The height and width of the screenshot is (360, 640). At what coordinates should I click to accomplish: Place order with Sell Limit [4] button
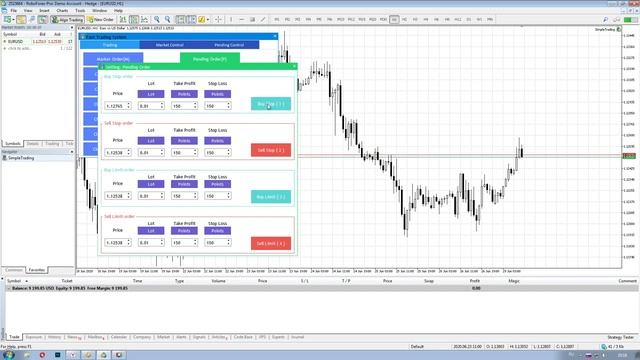point(271,243)
